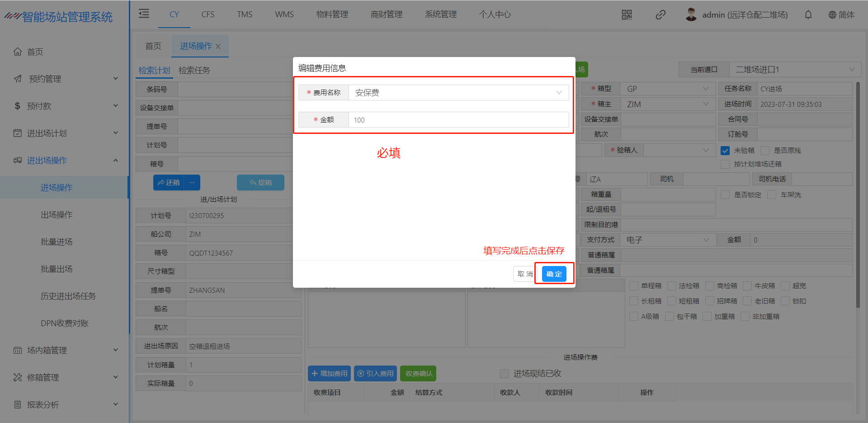Open the 费用名称 dropdown showing 安保费
Viewport: 868px width, 423px height.
(x=458, y=93)
